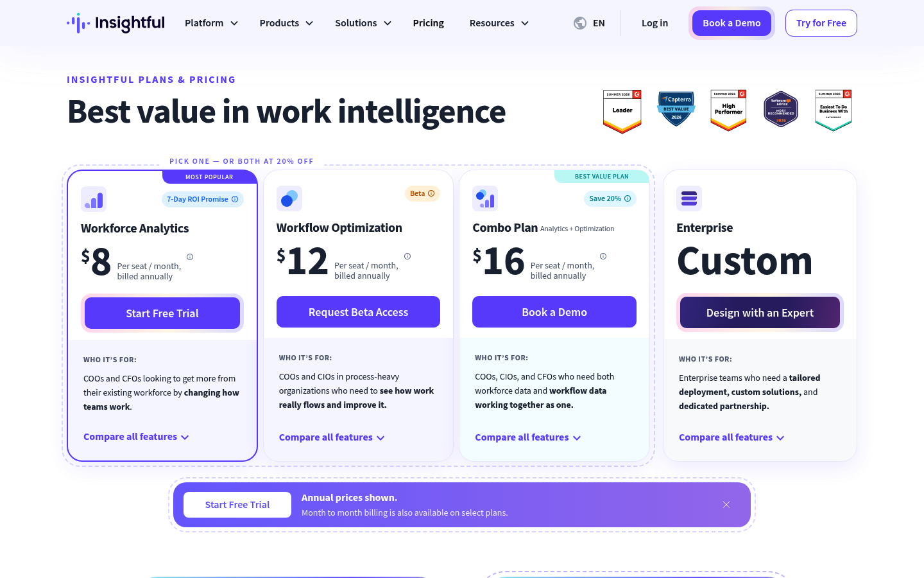This screenshot has width=924, height=578.
Task: Open the Solutions dropdown
Action: click(x=363, y=23)
